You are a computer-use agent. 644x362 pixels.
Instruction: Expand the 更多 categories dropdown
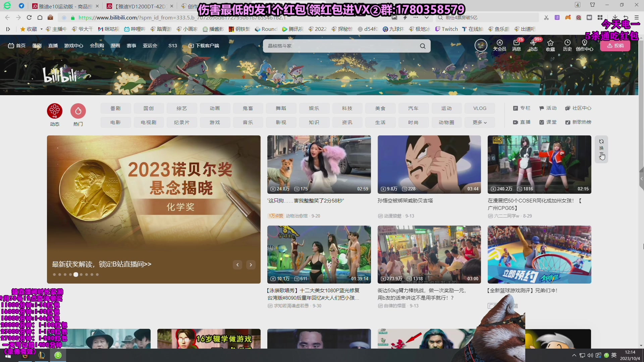pyautogui.click(x=479, y=122)
